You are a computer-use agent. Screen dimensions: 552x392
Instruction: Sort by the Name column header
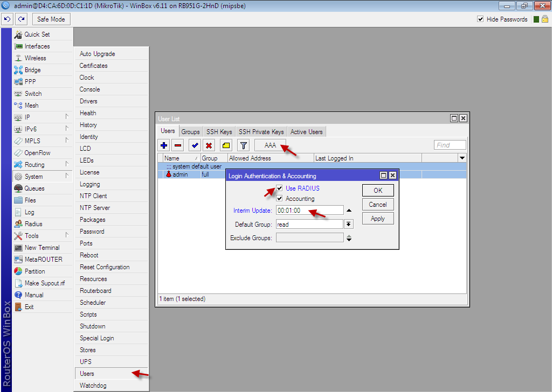(181, 158)
